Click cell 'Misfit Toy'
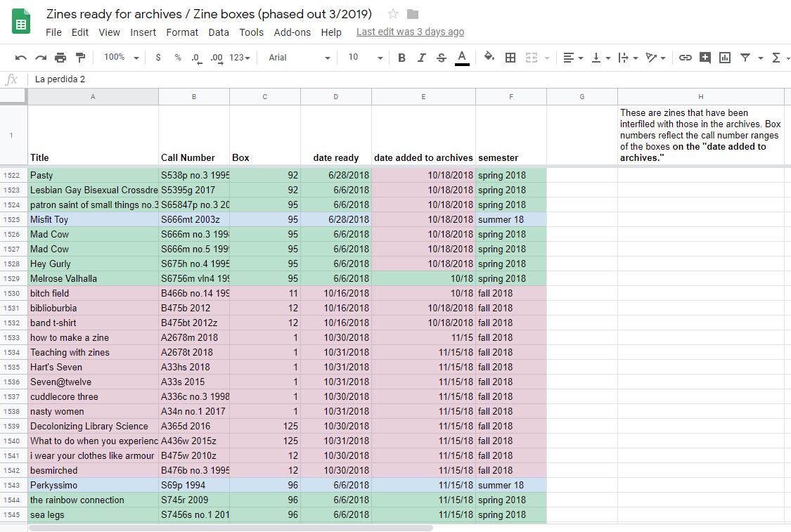The width and height of the screenshot is (791, 532). pyautogui.click(x=93, y=219)
